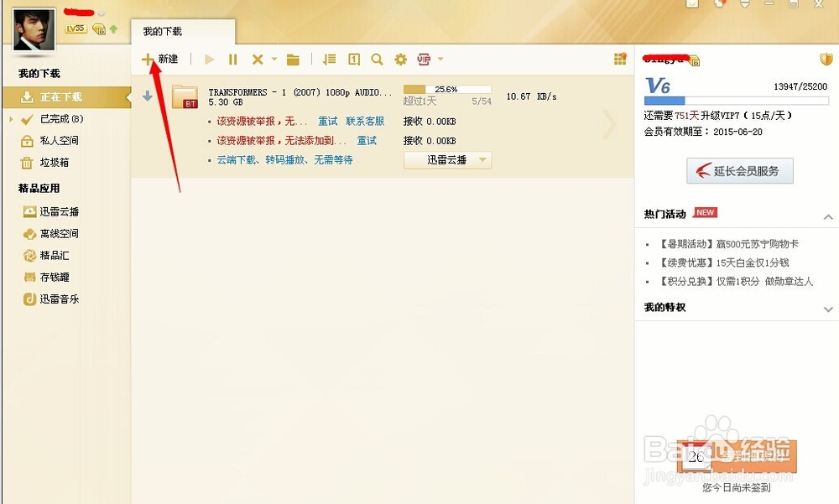The image size is (839, 504).
Task: Open the delete options dropdown arrow
Action: (274, 59)
